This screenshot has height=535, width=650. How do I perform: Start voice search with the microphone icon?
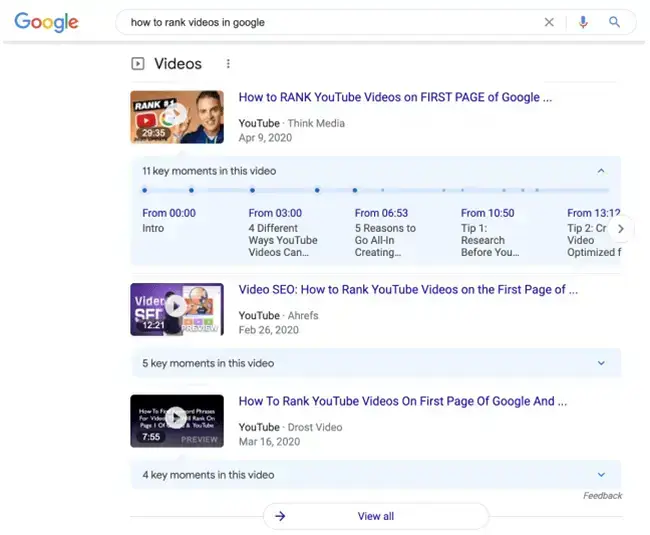583,22
